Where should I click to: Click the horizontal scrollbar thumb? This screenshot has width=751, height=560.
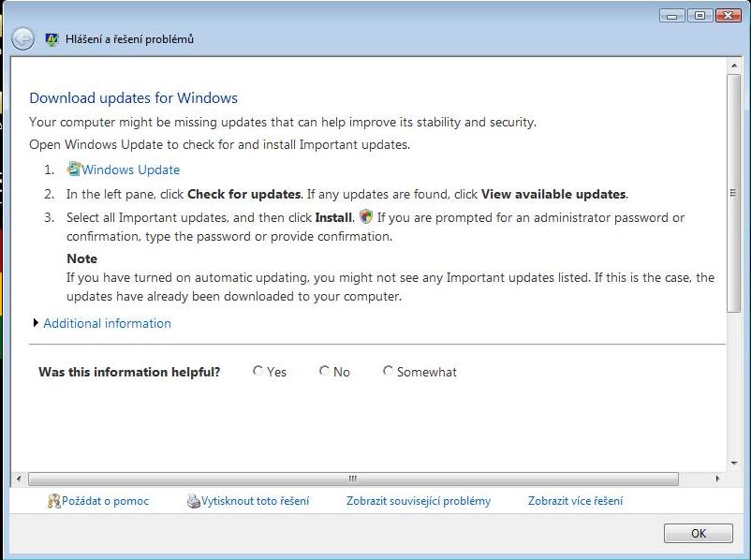353,479
